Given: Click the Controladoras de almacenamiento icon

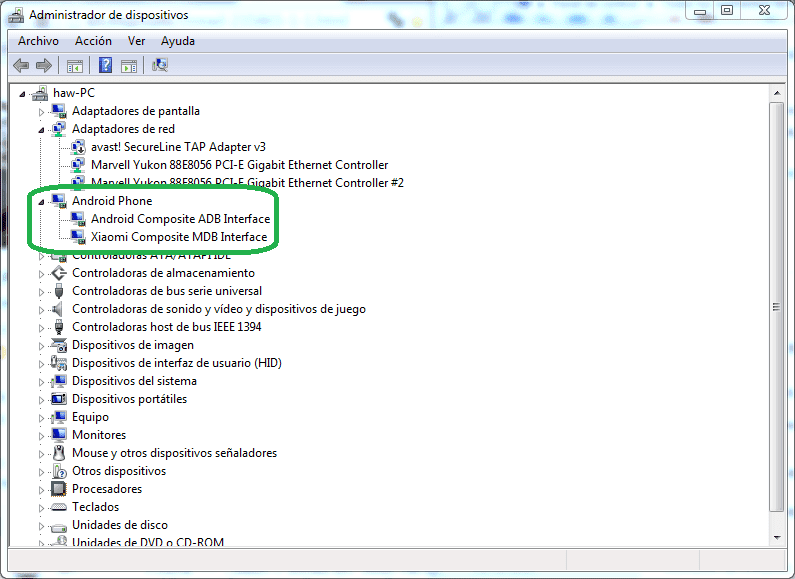Looking at the screenshot, I should tap(59, 273).
